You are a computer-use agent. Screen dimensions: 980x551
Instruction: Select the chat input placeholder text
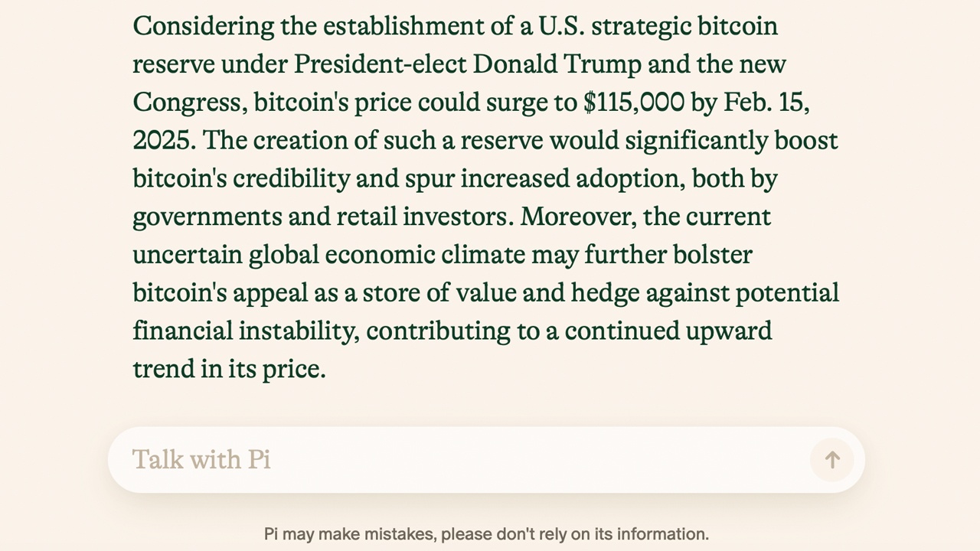tap(201, 460)
